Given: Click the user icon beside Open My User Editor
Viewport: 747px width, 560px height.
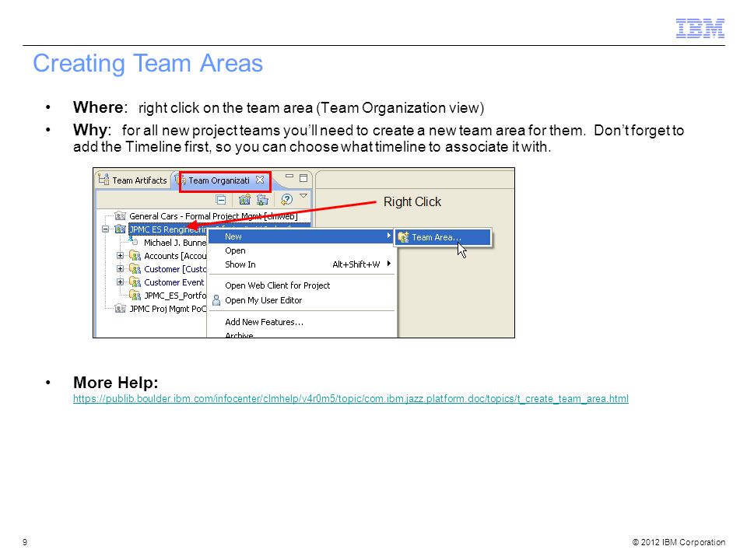Looking at the screenshot, I should point(216,300).
